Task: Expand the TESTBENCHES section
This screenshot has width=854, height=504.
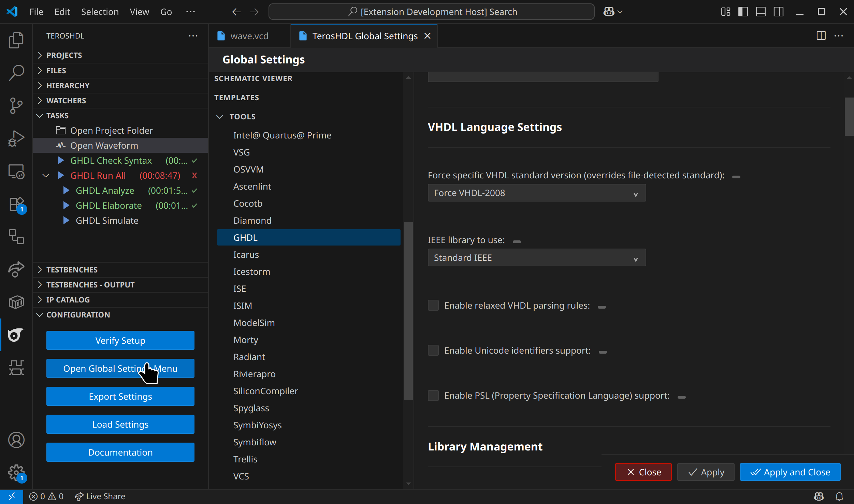Action: tap(120, 269)
